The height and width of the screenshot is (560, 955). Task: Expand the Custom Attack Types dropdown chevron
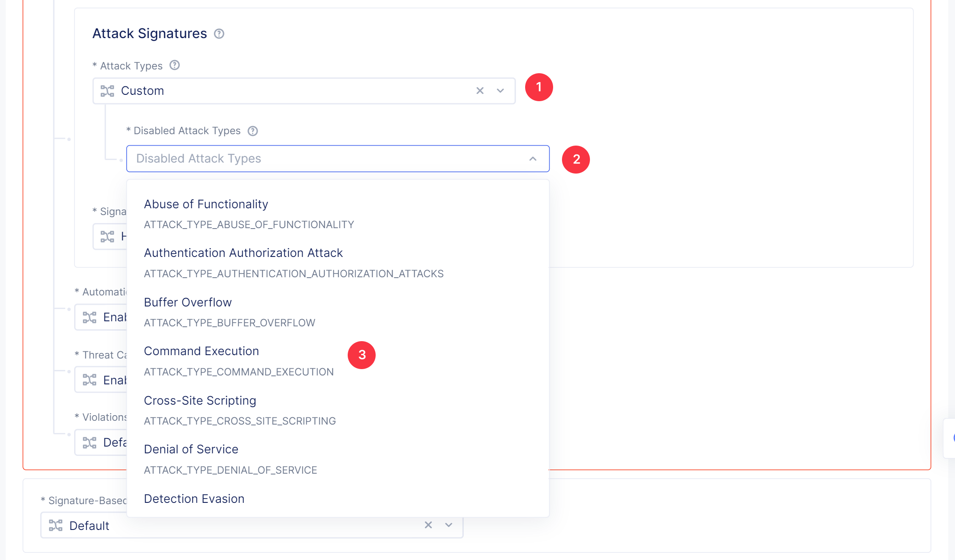(500, 91)
